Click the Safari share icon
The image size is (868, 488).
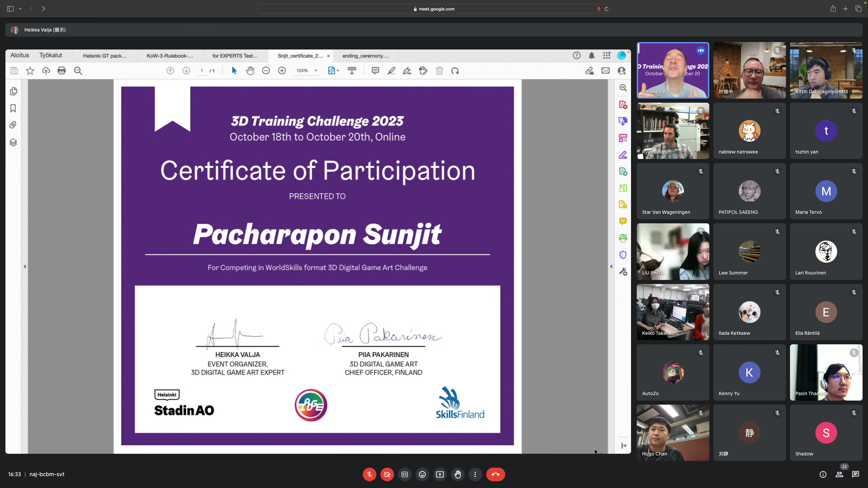[833, 9]
